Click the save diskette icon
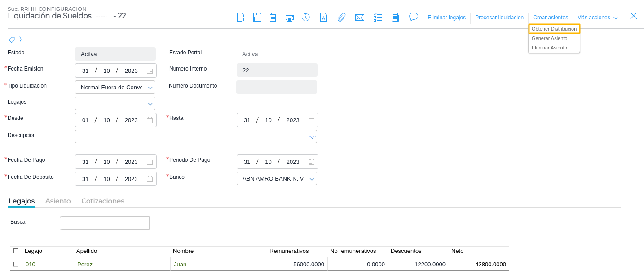644x278 pixels. coord(257,18)
